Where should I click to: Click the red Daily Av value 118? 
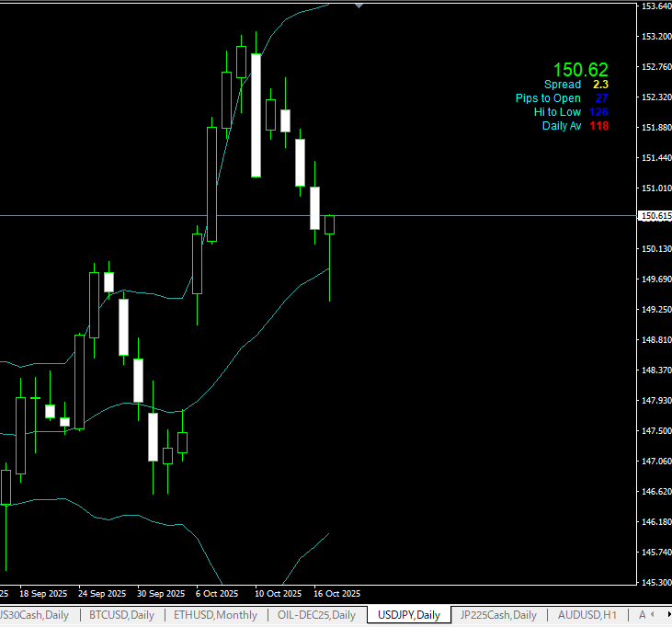point(599,126)
